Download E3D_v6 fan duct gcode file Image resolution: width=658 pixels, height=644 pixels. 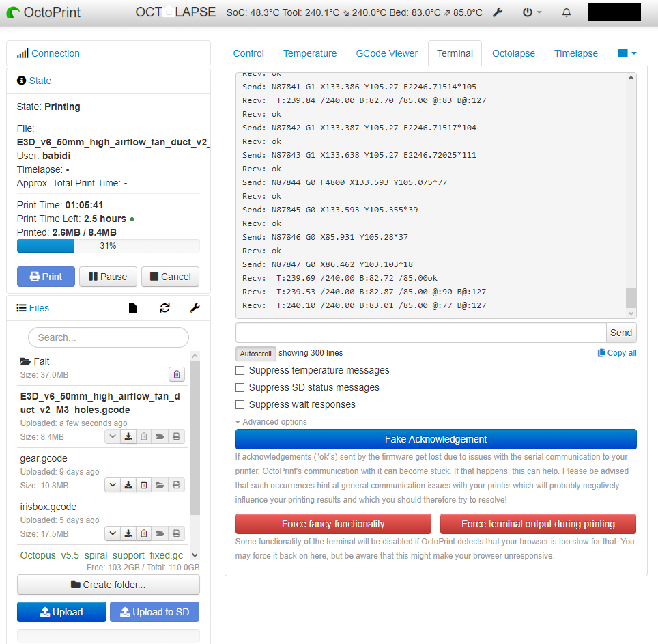coord(128,436)
